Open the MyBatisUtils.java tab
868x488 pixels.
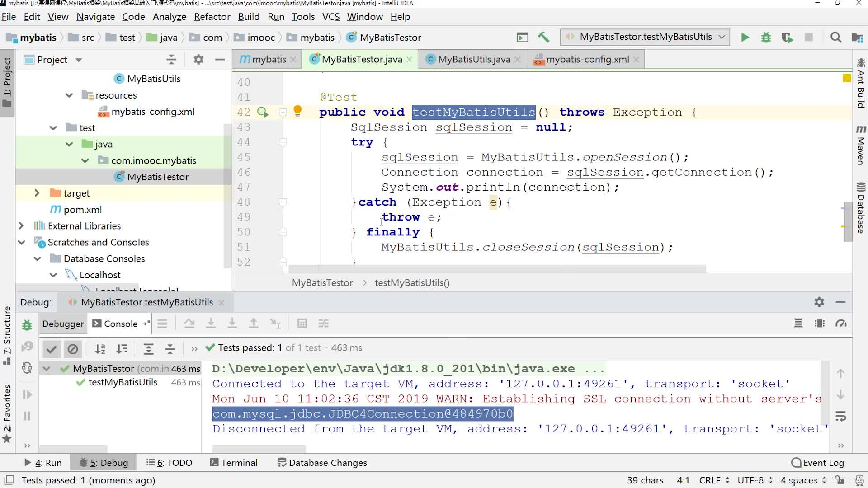tap(474, 59)
